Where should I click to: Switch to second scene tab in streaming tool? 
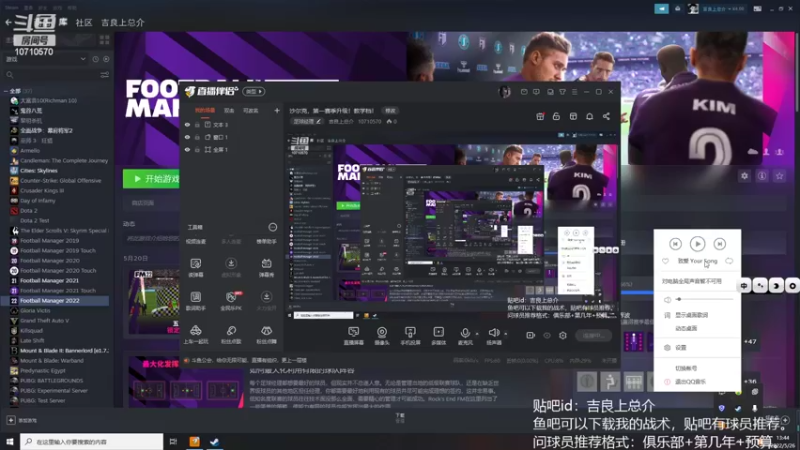click(x=229, y=110)
